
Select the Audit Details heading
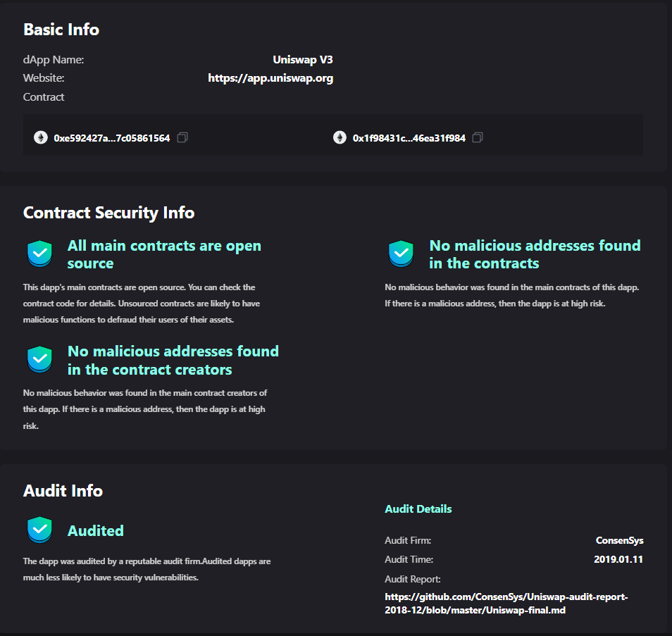coord(418,509)
